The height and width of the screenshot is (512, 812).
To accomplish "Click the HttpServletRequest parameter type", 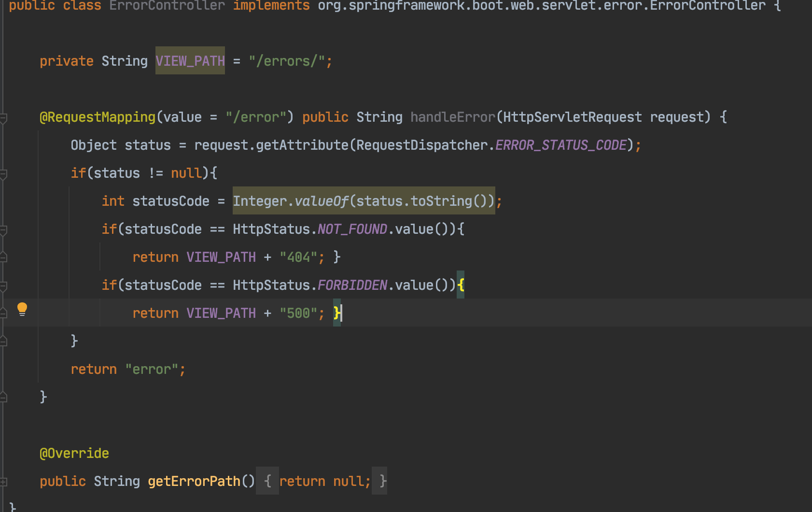I will [x=573, y=117].
